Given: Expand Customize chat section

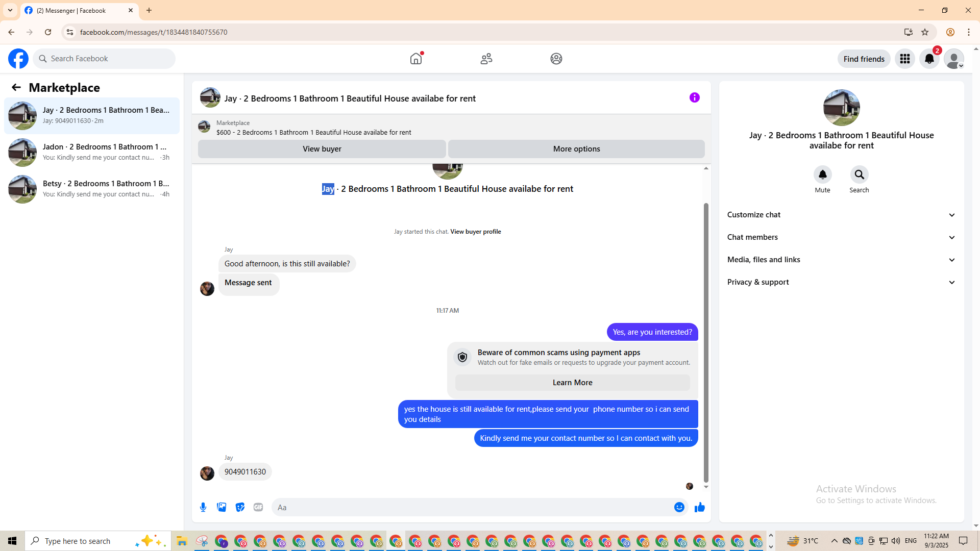Looking at the screenshot, I should tap(841, 215).
